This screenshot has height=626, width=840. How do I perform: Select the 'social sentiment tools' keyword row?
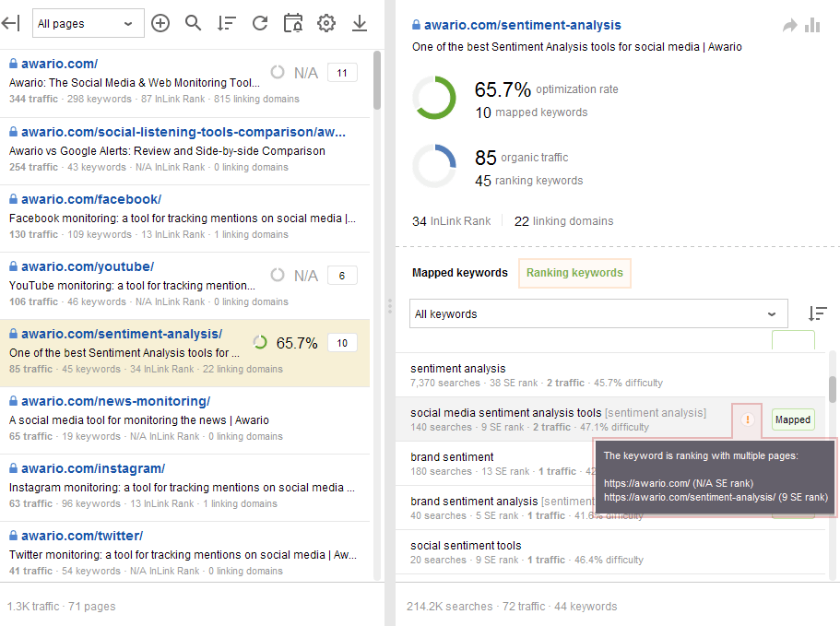[610, 552]
